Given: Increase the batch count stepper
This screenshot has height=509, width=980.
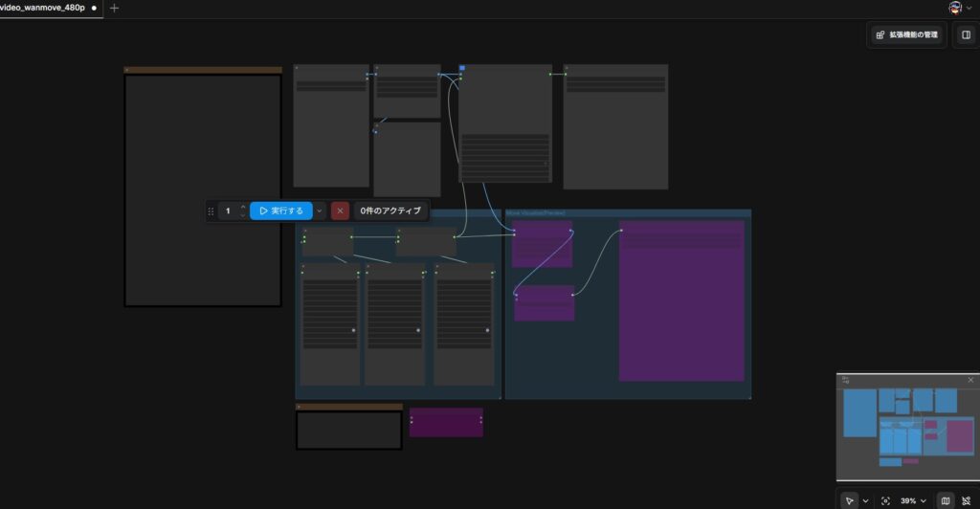Looking at the screenshot, I should point(243,207).
